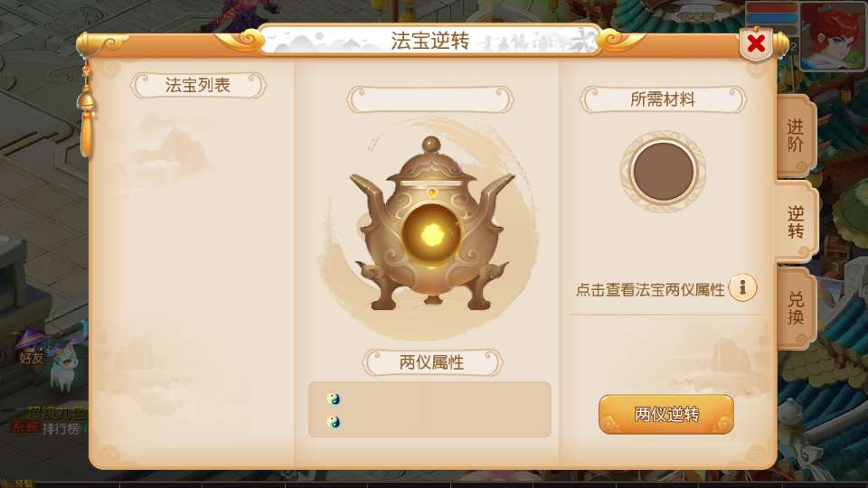Tap the second yin-yang attribute icon
The image size is (868, 488).
[334, 422]
